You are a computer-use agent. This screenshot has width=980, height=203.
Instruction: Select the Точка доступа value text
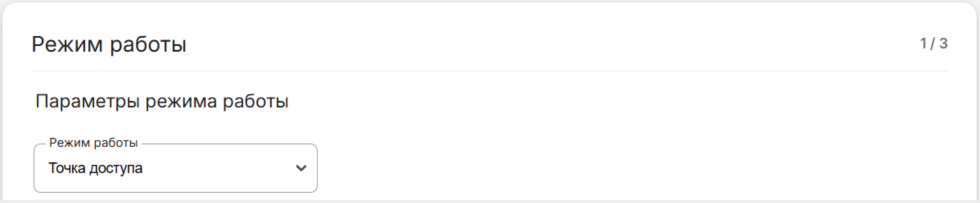95,168
